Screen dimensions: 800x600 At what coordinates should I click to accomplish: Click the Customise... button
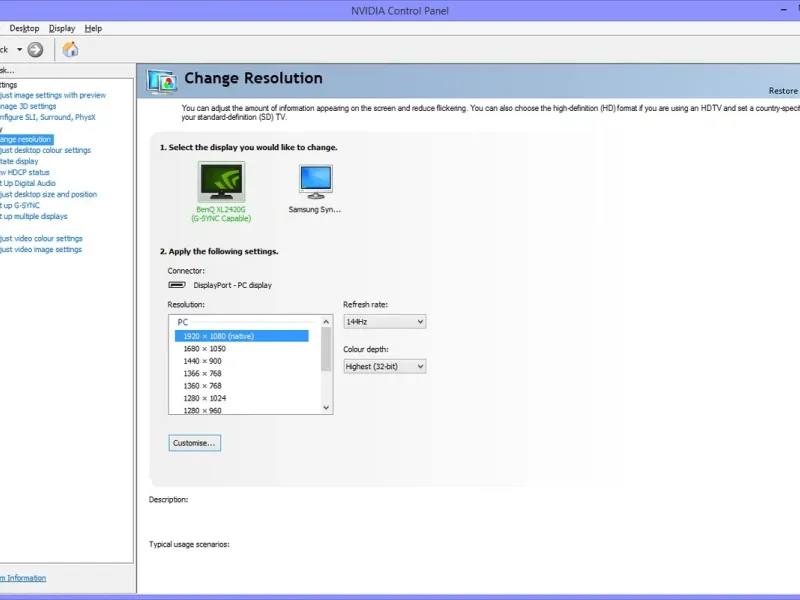point(194,443)
